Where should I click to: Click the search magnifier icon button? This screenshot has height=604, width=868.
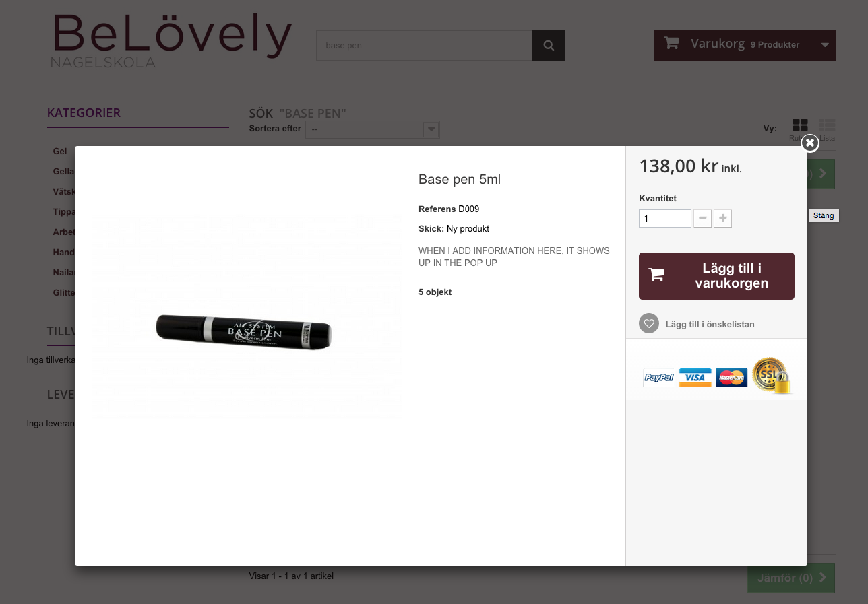click(549, 45)
